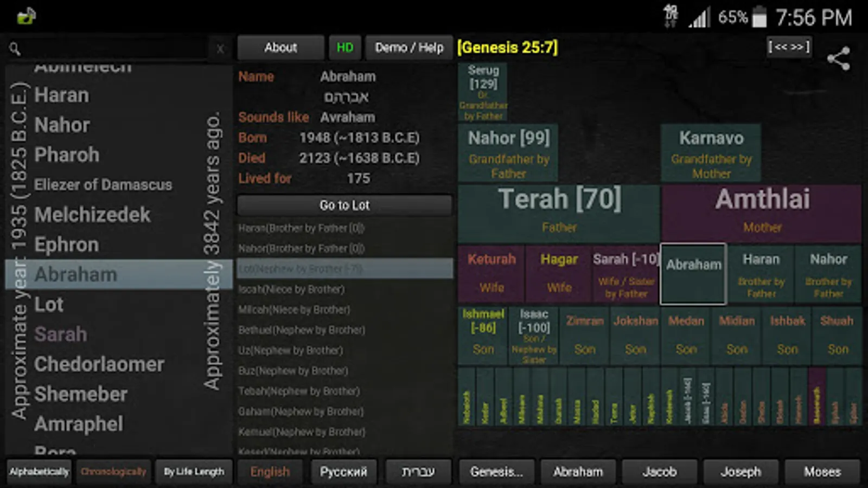Open Ishmael [-86] son tile
This screenshot has height=488, width=868.
point(483,335)
